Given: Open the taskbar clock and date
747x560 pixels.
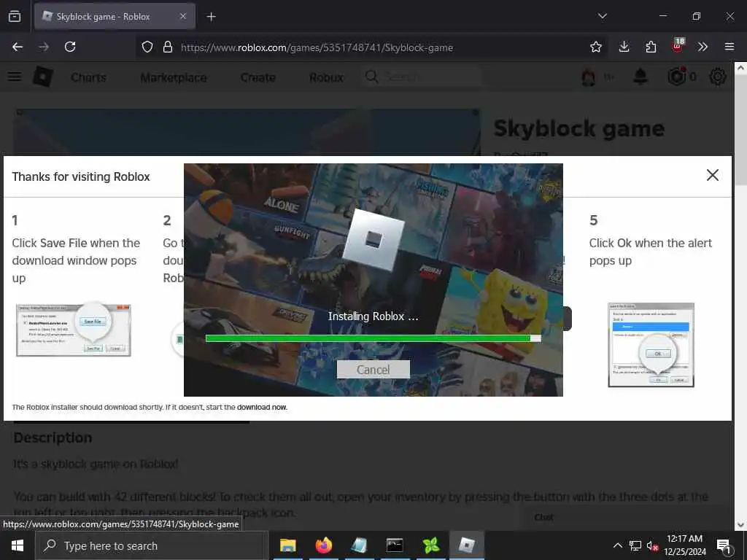Looking at the screenshot, I should (684, 545).
